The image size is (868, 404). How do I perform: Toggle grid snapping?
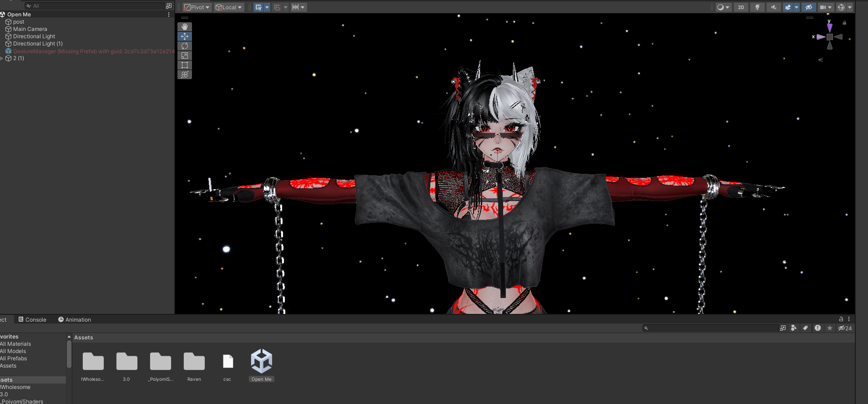pyautogui.click(x=277, y=7)
